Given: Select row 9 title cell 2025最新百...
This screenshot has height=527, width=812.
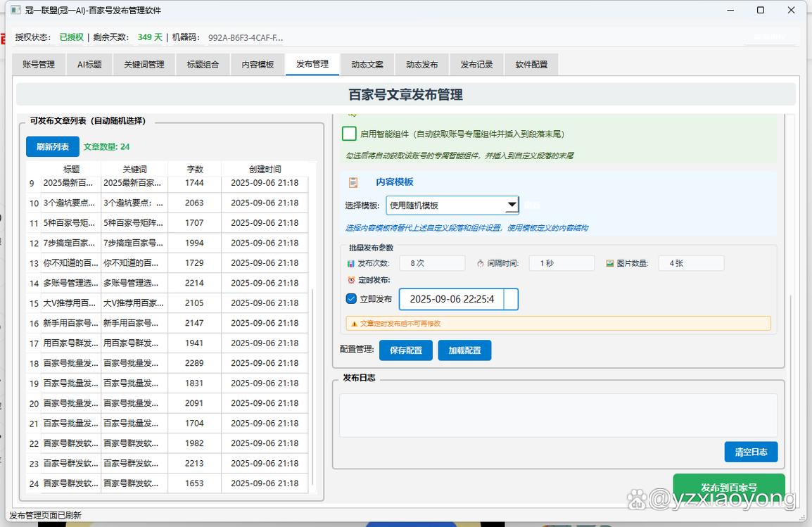Looking at the screenshot, I should (71, 183).
